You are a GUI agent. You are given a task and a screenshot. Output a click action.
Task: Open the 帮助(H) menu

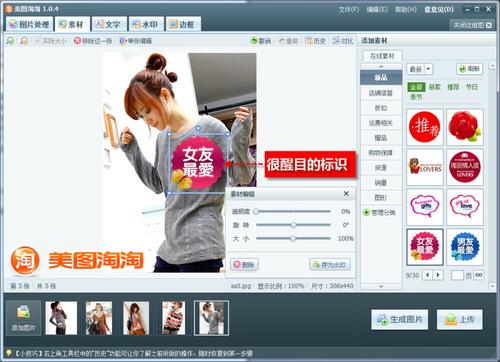[406, 9]
